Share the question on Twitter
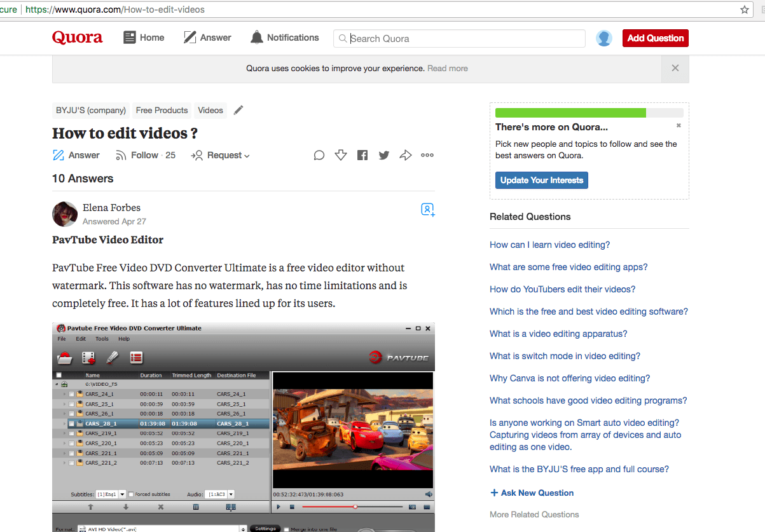The height and width of the screenshot is (532, 765). coord(384,155)
